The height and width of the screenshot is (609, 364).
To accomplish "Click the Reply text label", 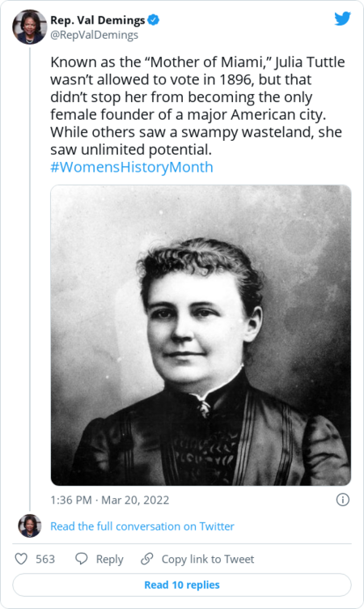I will tap(110, 560).
